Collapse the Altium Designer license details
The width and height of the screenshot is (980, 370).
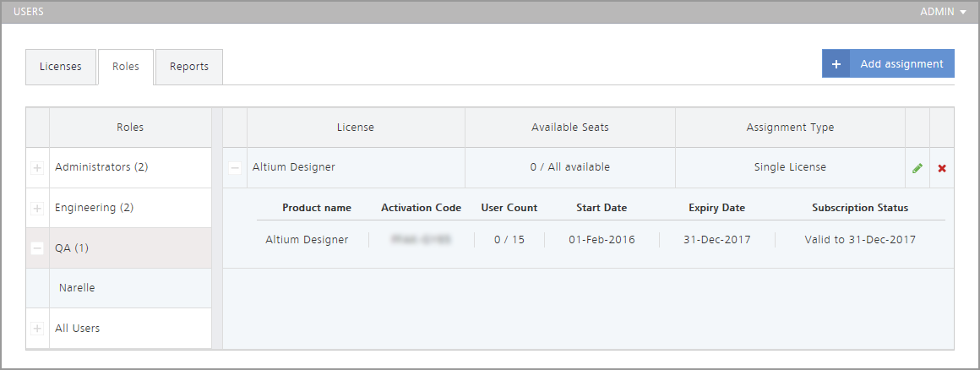(x=235, y=168)
